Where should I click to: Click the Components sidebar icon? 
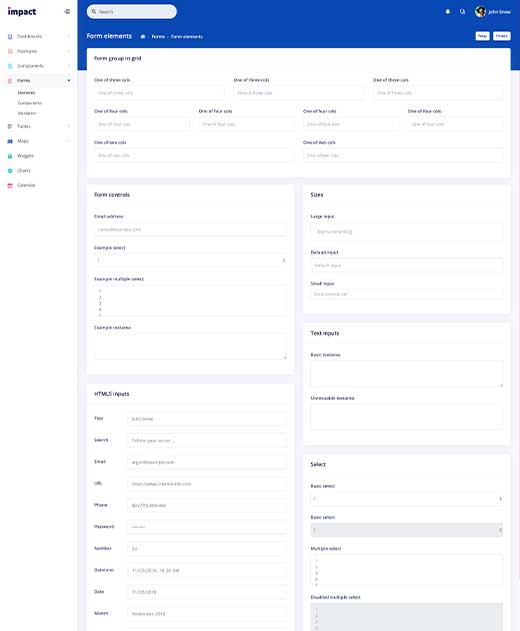pos(10,66)
